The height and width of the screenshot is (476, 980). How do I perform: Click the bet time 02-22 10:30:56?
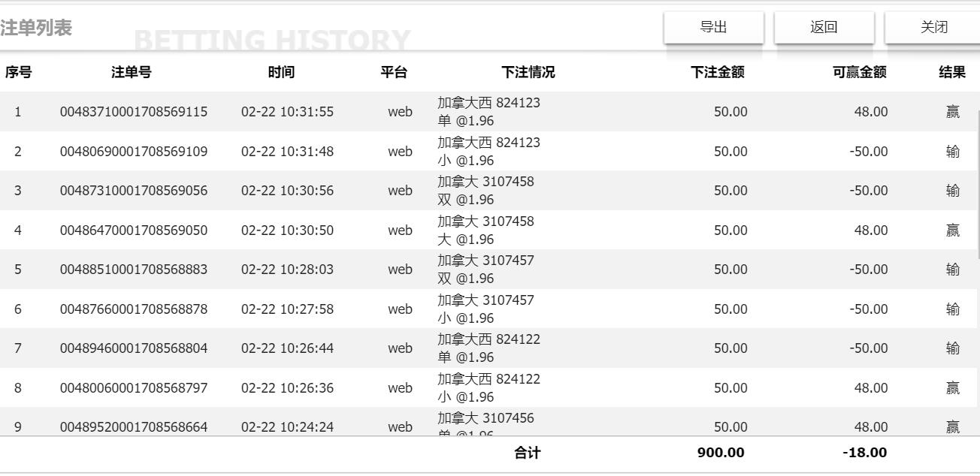(287, 191)
